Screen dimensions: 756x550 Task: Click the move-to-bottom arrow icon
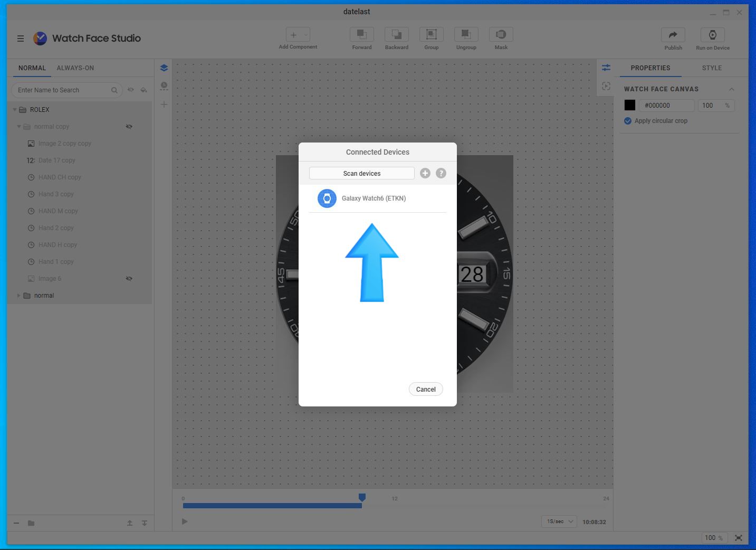pos(145,523)
